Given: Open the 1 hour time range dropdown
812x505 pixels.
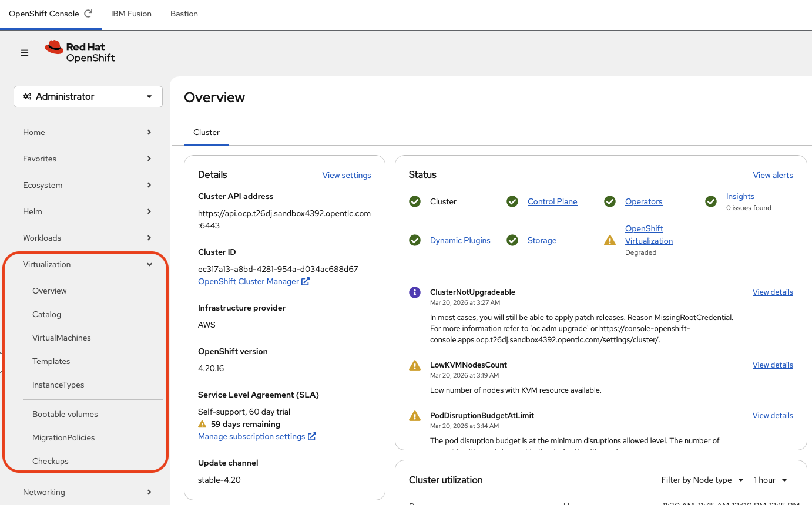Looking at the screenshot, I should click(770, 480).
